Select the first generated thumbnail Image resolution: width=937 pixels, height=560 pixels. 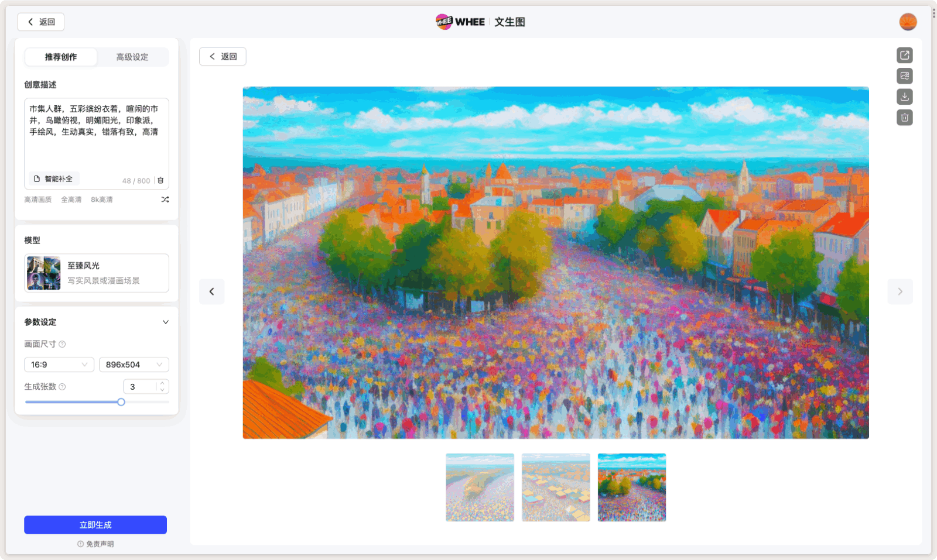[x=480, y=487]
